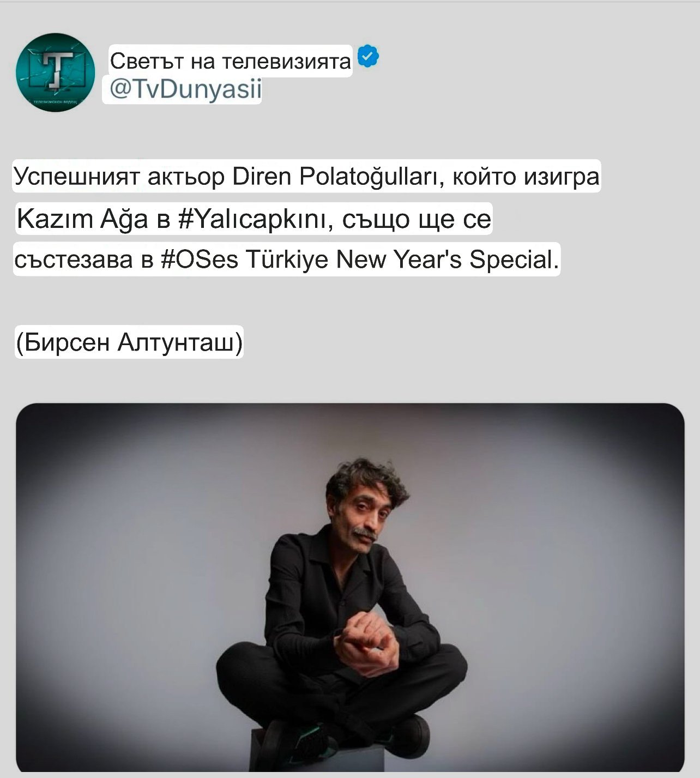Open the #OSes hashtag
This screenshot has width=700, height=778.
(200, 259)
